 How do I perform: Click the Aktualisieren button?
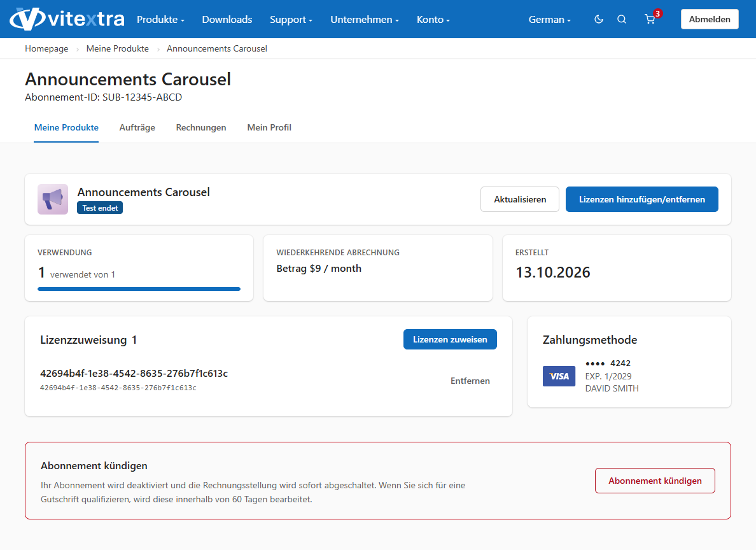point(520,199)
